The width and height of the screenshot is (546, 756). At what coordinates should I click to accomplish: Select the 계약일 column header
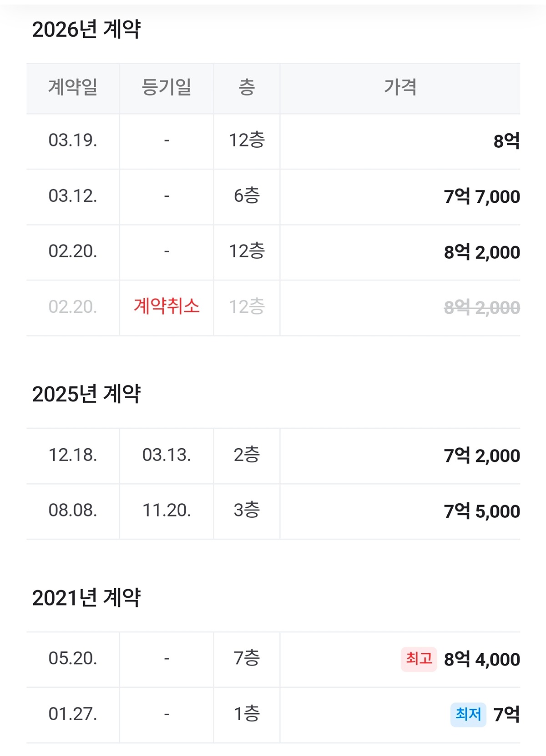click(x=73, y=87)
